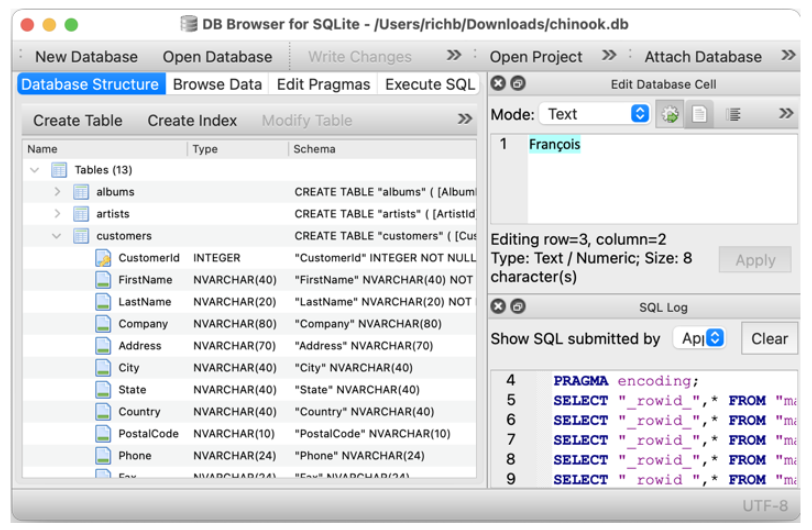Click the auto-switch mode gear icon
This screenshot has height=530, width=812.
[670, 114]
